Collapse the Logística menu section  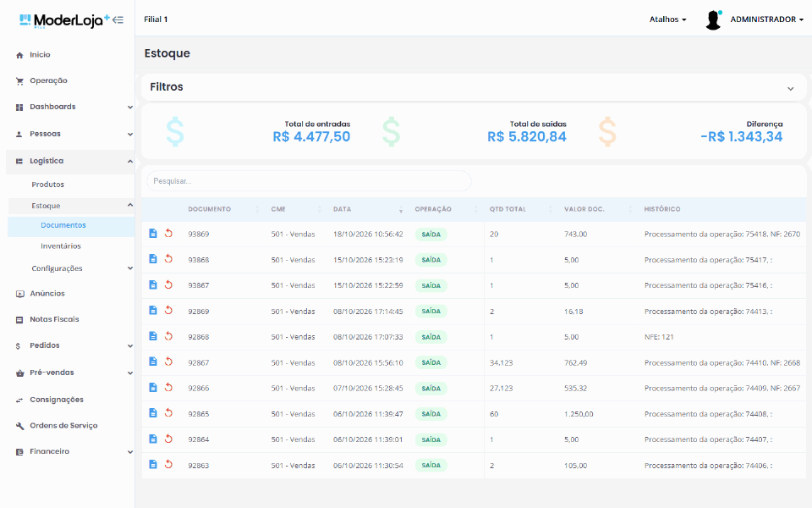pyautogui.click(x=130, y=161)
